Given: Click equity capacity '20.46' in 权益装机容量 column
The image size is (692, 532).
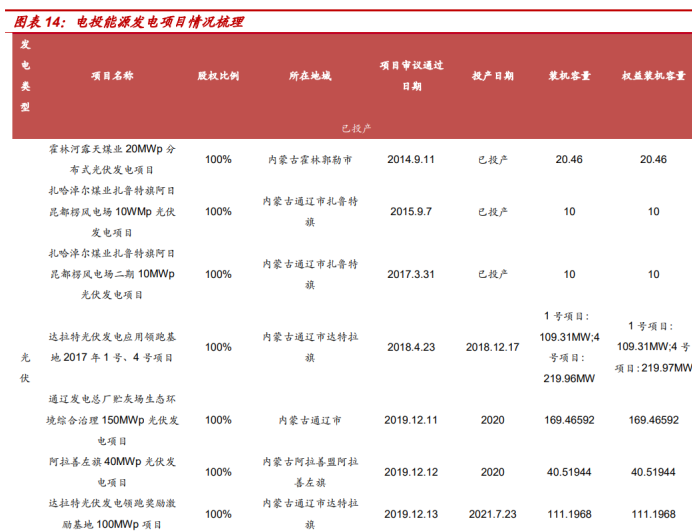Looking at the screenshot, I should (x=653, y=159).
